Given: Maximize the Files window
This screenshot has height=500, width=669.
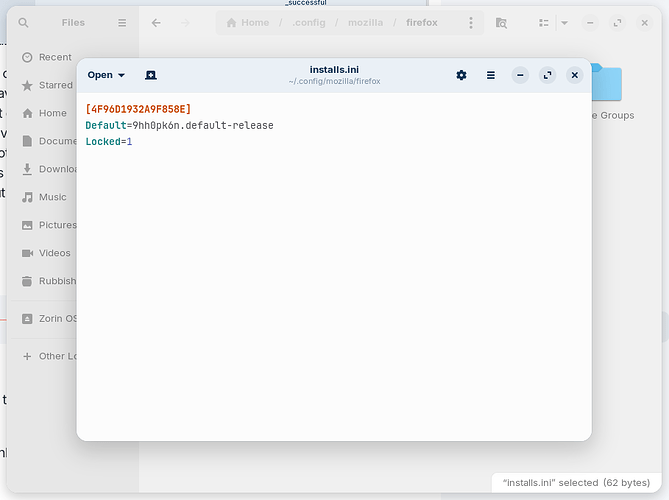Looking at the screenshot, I should [617, 23].
